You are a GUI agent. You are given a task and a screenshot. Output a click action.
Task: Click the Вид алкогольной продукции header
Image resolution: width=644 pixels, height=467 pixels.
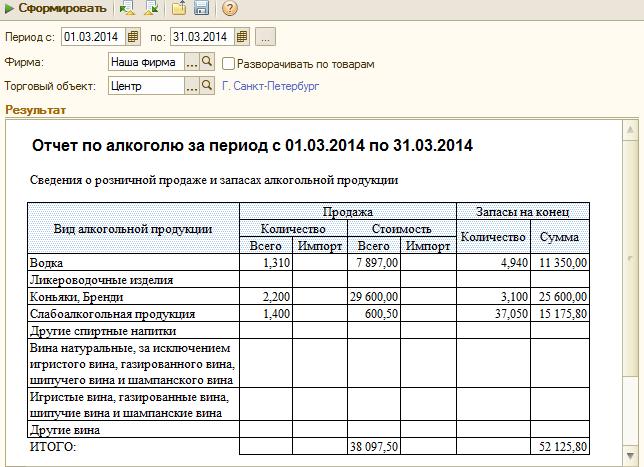[x=133, y=228]
